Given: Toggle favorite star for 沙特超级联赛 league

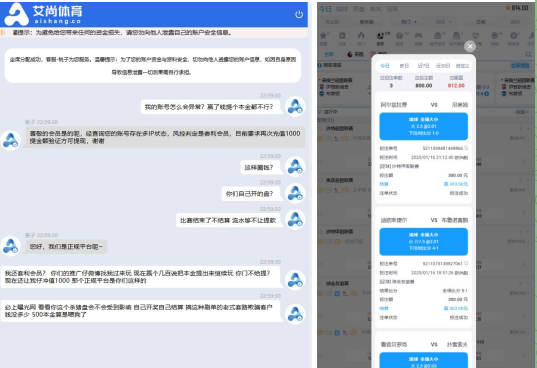Looking at the screenshot, I should click(x=321, y=128).
